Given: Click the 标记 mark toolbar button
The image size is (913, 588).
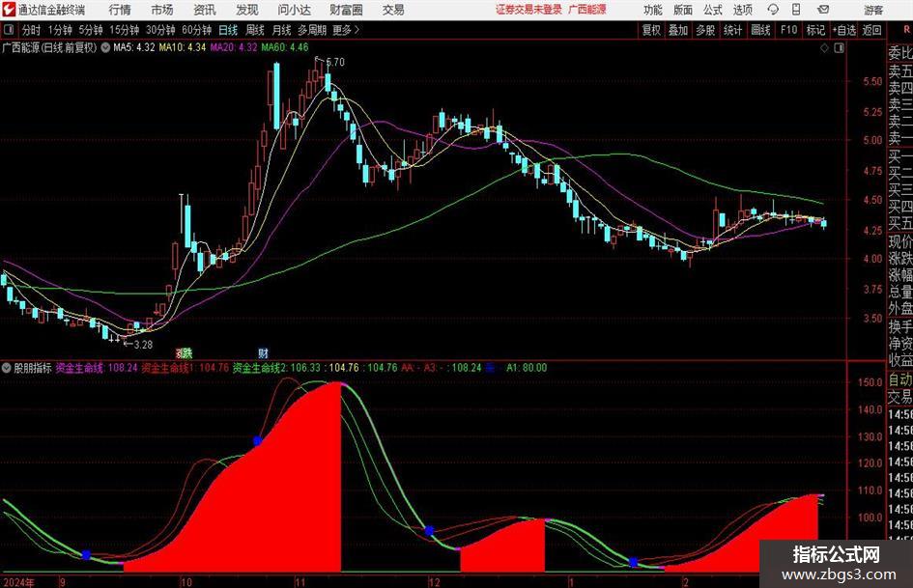Looking at the screenshot, I should click(x=815, y=30).
